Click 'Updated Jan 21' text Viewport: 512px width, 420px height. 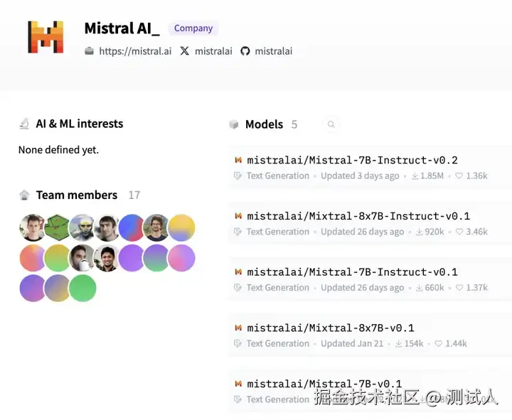tap(352, 344)
